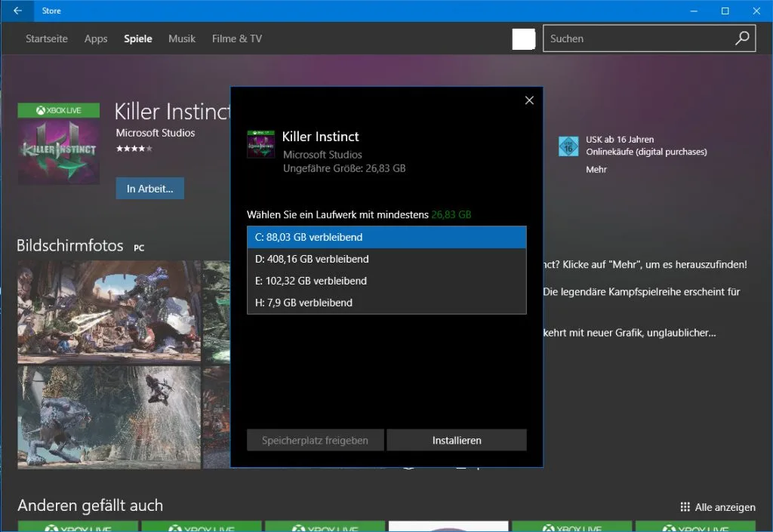Click the star rating under Microsoft Studios
The image size is (773, 532).
pos(134,148)
